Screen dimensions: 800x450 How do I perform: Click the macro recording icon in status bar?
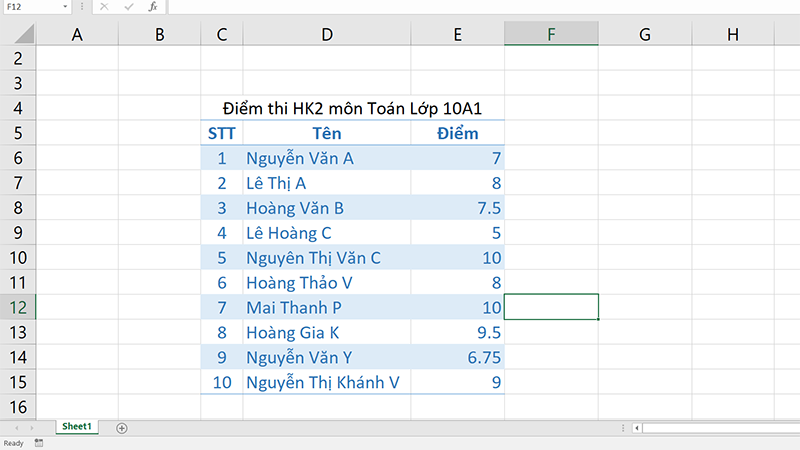click(x=38, y=442)
